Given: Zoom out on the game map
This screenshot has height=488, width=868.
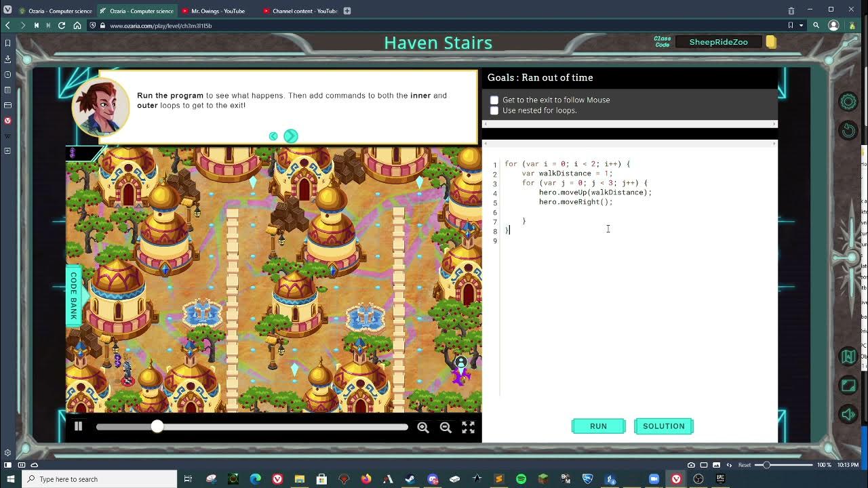Looking at the screenshot, I should 446,427.
